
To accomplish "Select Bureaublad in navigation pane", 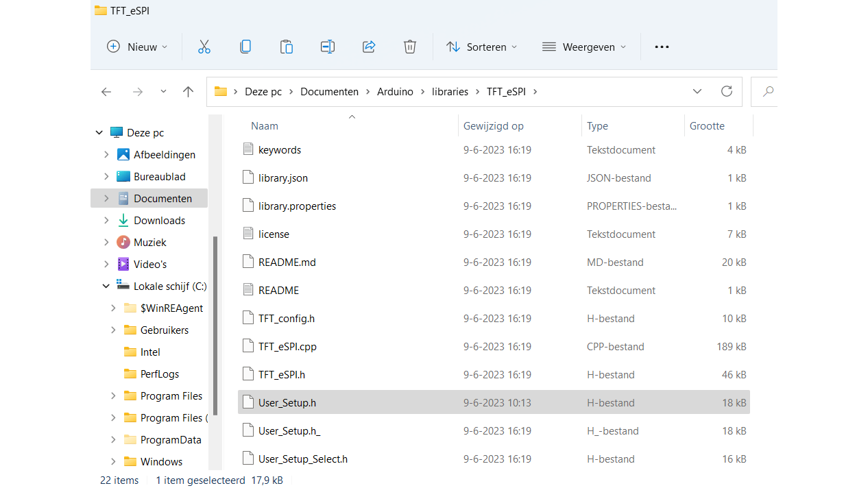I will [x=160, y=177].
